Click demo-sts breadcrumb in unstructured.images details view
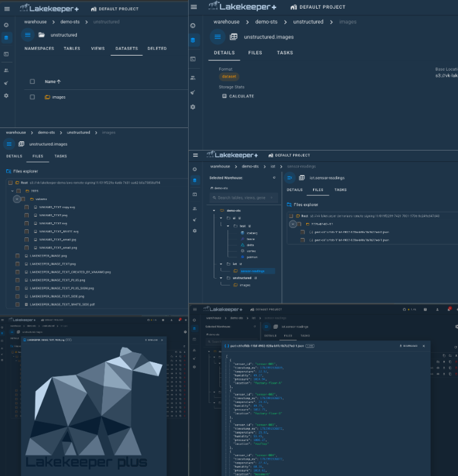The image size is (458, 476). point(266,22)
